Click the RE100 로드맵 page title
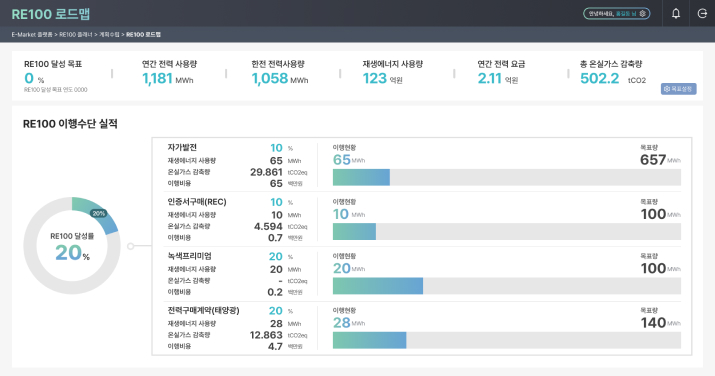 (51, 14)
